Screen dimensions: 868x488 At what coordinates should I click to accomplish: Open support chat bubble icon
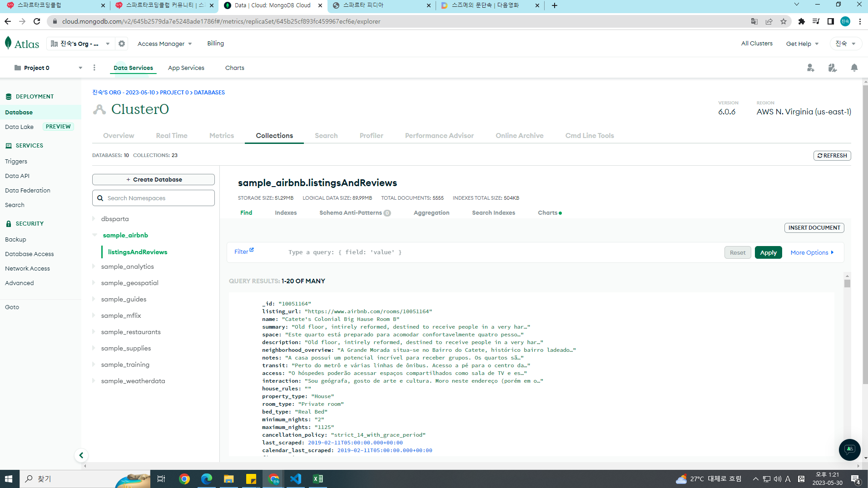[849, 450]
